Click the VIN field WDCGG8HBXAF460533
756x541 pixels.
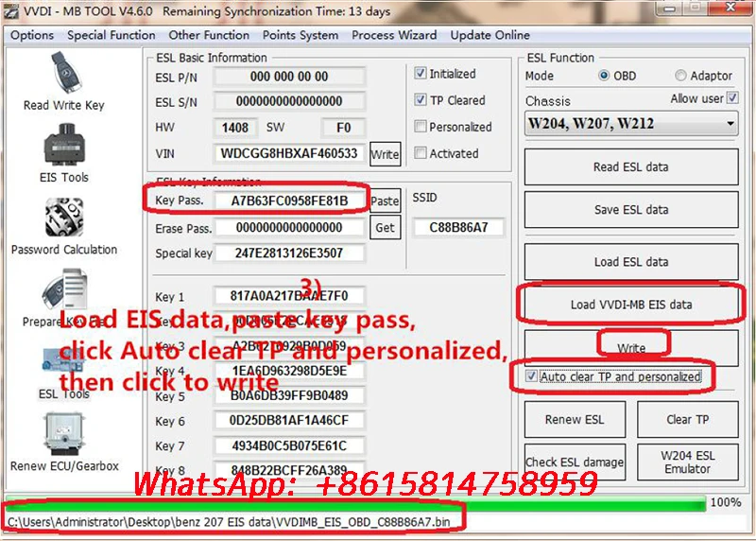point(289,153)
